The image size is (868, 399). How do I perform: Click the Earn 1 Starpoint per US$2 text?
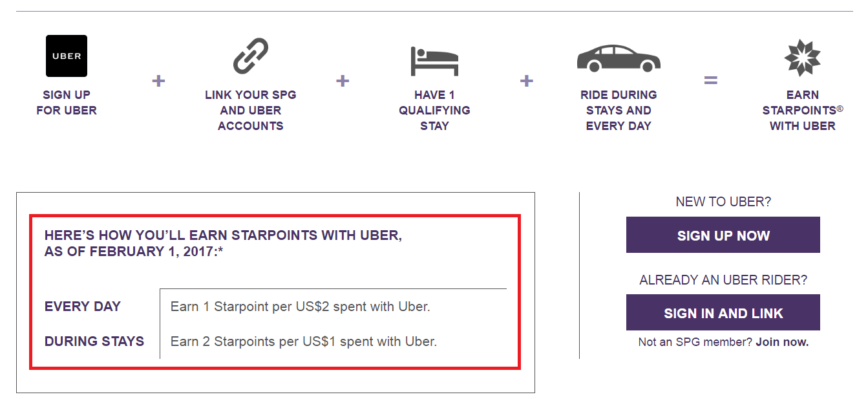click(300, 307)
